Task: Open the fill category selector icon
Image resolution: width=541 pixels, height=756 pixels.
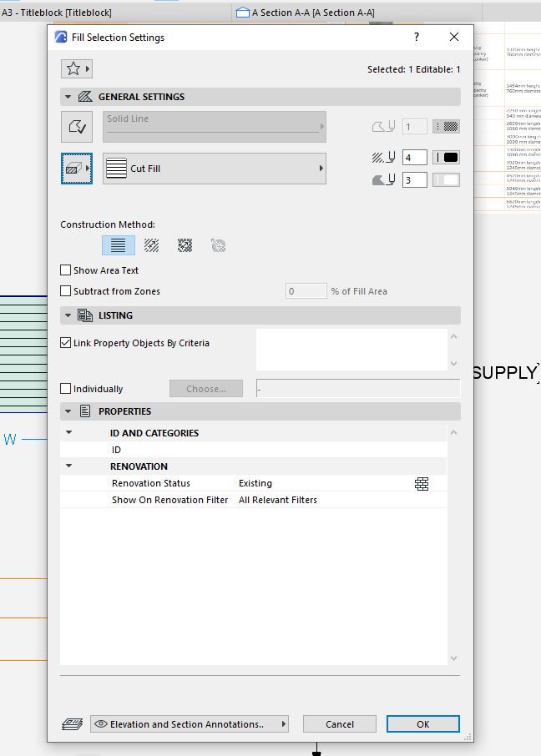Action: 77,169
